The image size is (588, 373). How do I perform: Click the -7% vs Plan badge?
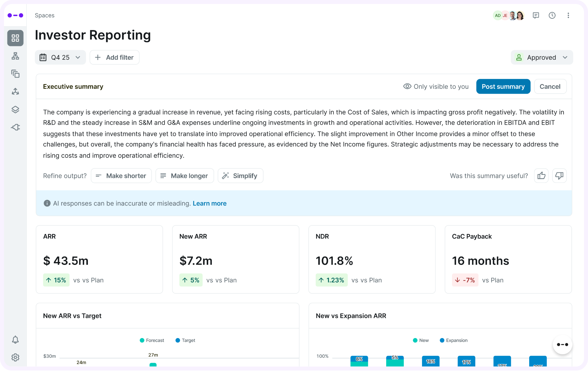coord(465,280)
